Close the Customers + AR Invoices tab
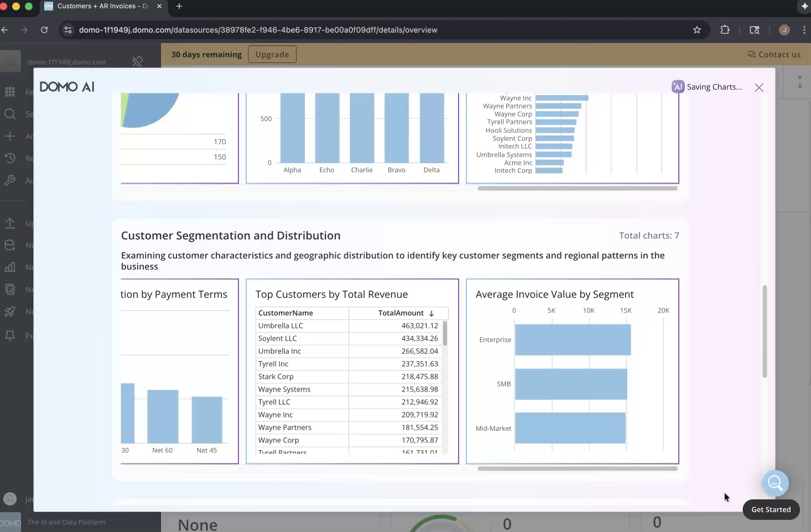This screenshot has height=532, width=811. (x=159, y=6)
